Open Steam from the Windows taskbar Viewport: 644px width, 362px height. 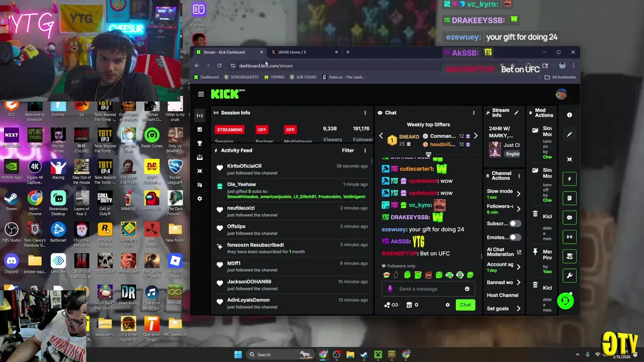364,354
